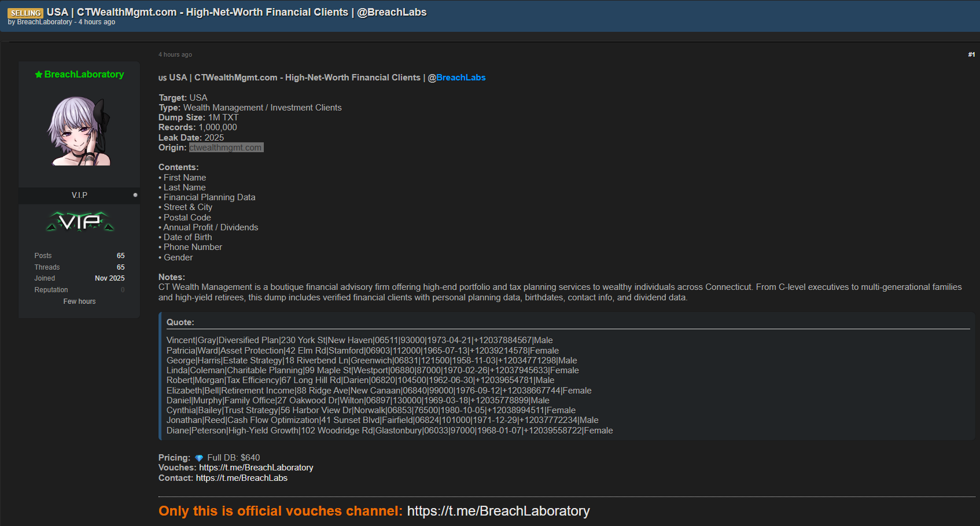Click the highlighted Origin domain text
The image size is (980, 526).
(226, 148)
